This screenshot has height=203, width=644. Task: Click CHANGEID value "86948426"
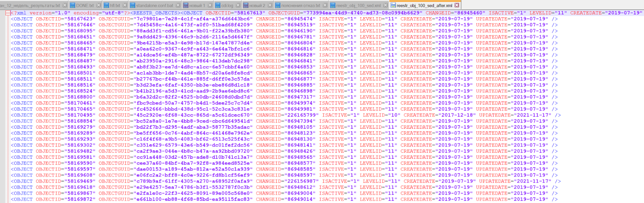click(x=301, y=152)
